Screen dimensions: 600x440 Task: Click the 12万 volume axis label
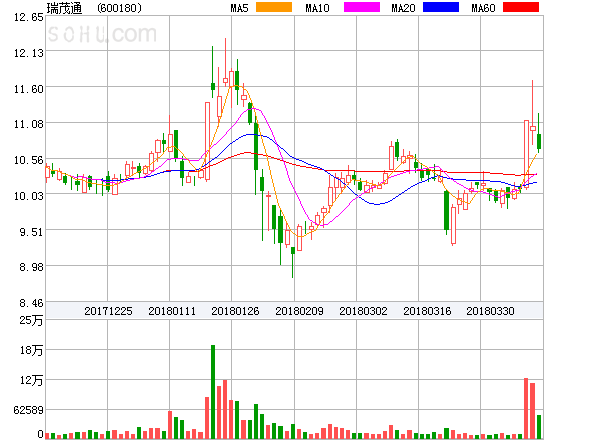coord(31,380)
